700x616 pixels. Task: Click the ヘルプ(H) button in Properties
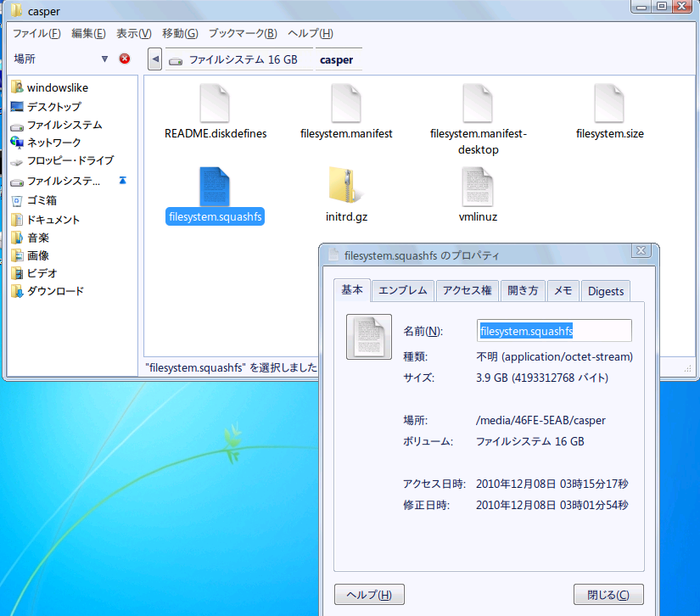tap(369, 595)
